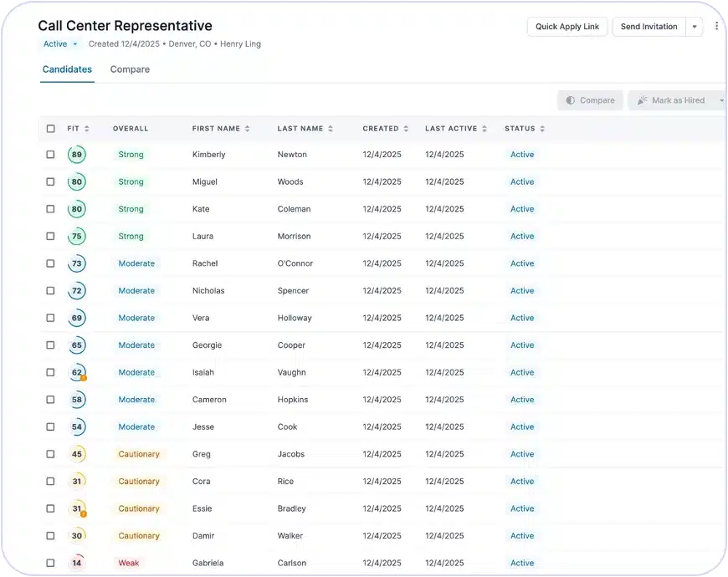728x577 pixels.
Task: Click Kate Coleman's fit score 80 badge
Action: (x=77, y=209)
